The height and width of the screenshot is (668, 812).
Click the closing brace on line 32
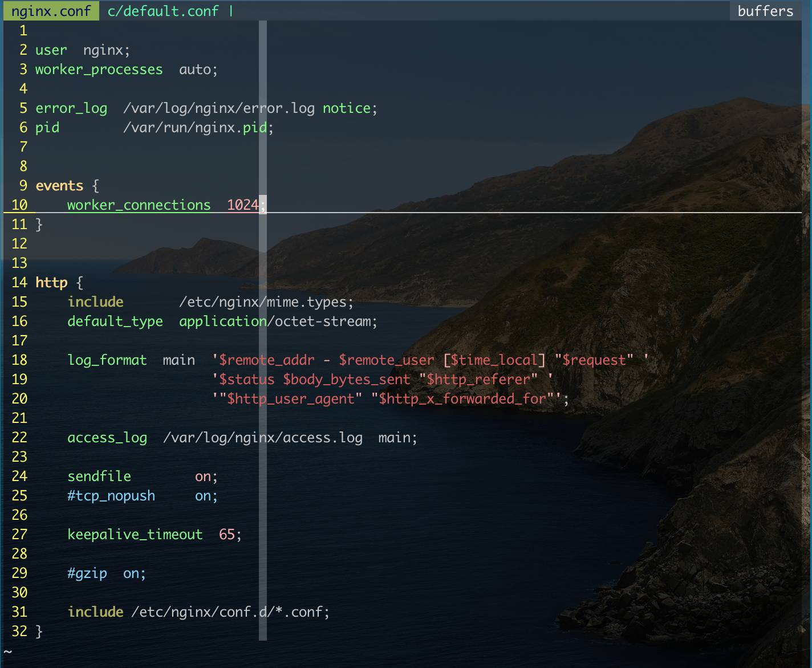pyautogui.click(x=39, y=632)
